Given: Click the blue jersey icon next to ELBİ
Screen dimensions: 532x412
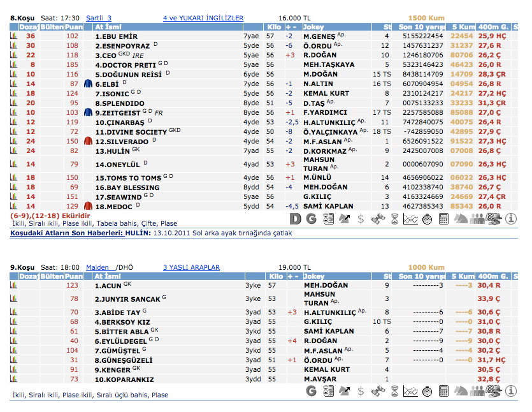Looking at the screenshot, I should point(89,84).
